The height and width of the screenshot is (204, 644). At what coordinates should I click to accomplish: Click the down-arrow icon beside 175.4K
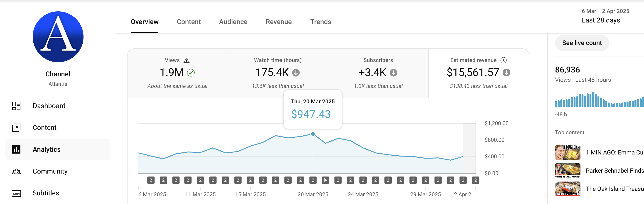[x=296, y=73]
